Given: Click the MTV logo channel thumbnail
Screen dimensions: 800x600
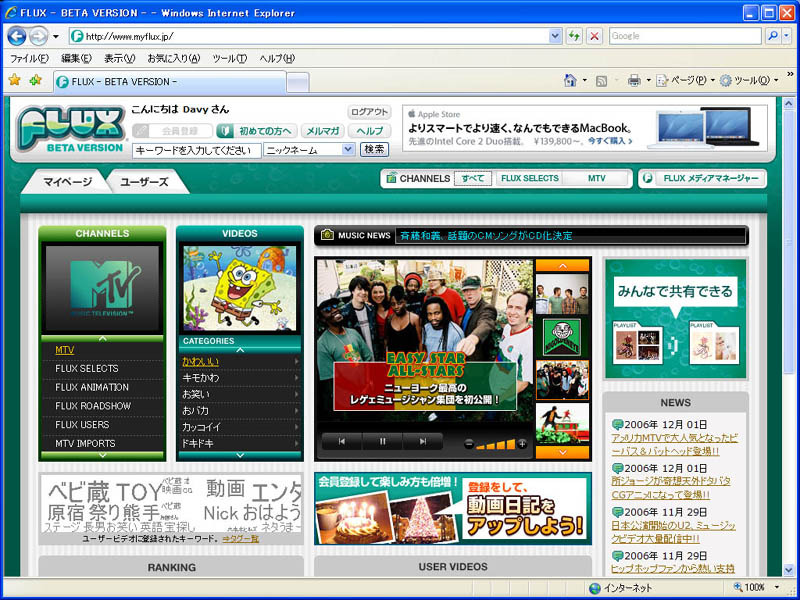Looking at the screenshot, I should pyautogui.click(x=103, y=288).
